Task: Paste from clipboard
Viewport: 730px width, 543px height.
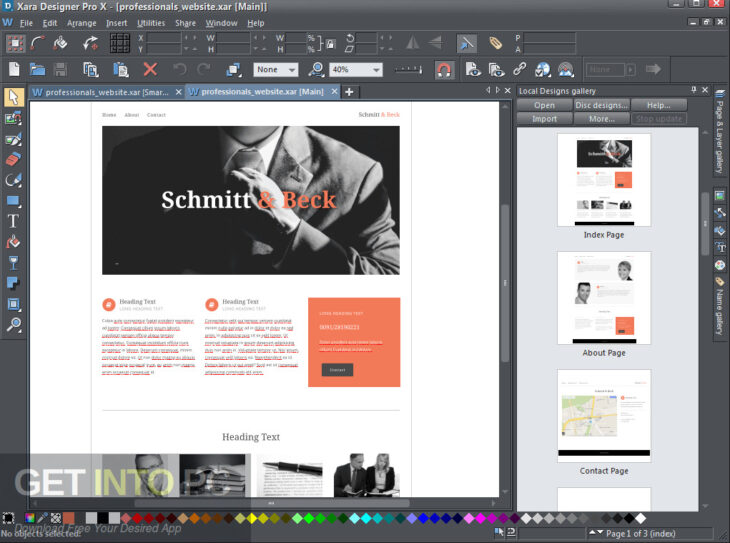Action: pos(121,69)
